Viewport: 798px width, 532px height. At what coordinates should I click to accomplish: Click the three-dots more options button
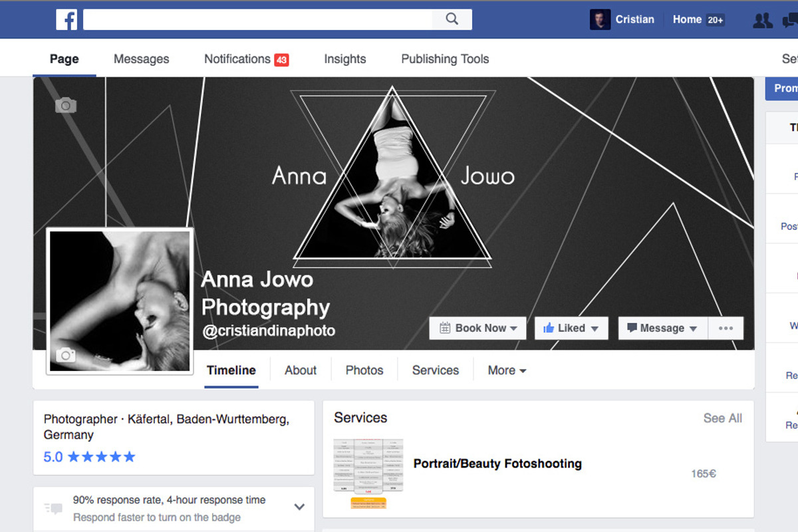726,328
